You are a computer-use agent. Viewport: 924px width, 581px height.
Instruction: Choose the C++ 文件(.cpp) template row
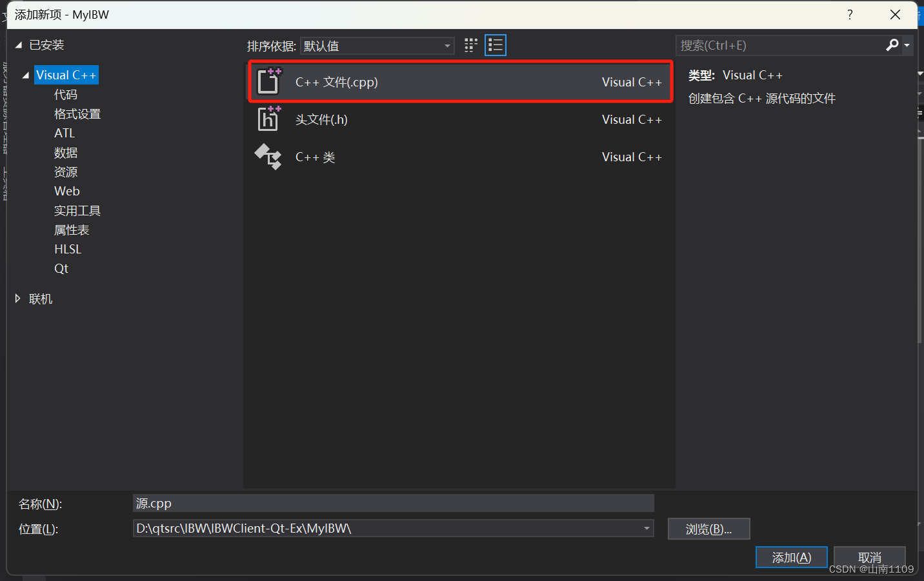pyautogui.click(x=460, y=81)
